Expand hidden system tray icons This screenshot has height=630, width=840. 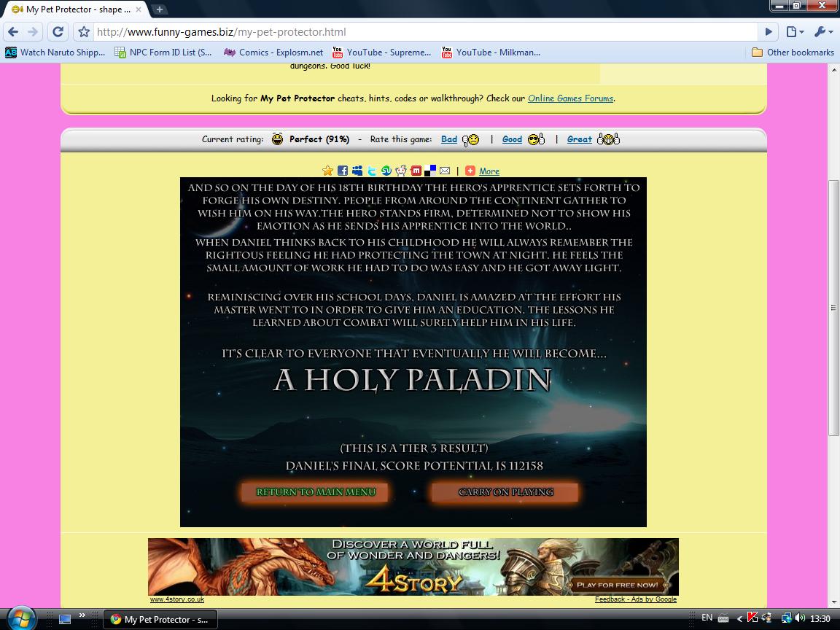click(739, 618)
